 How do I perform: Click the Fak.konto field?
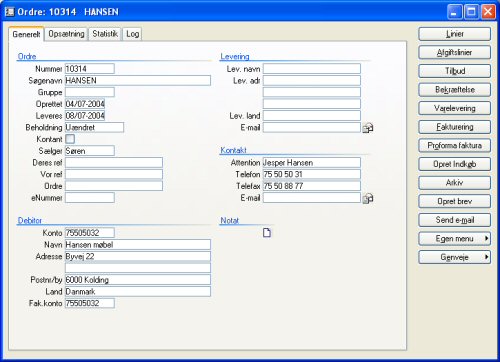(90, 303)
